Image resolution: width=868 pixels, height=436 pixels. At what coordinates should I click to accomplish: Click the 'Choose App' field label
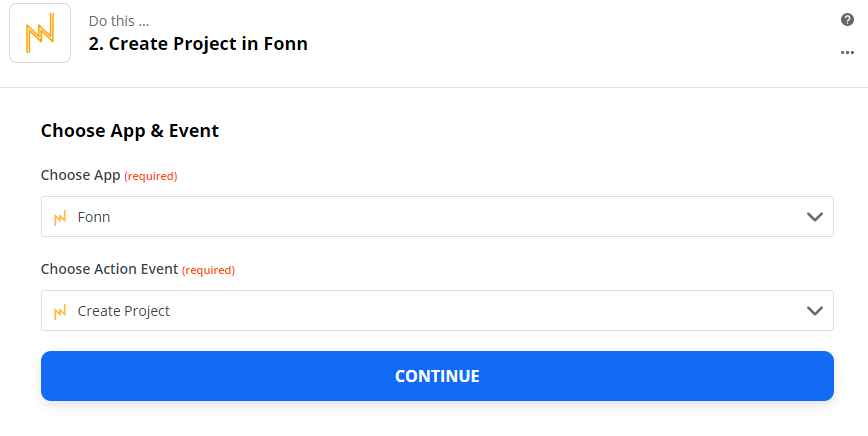(x=80, y=175)
